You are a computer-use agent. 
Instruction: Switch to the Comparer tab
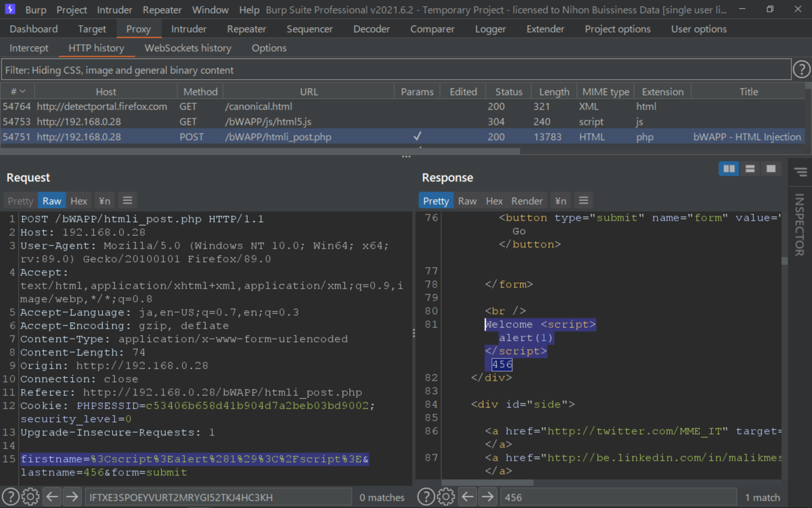432,29
